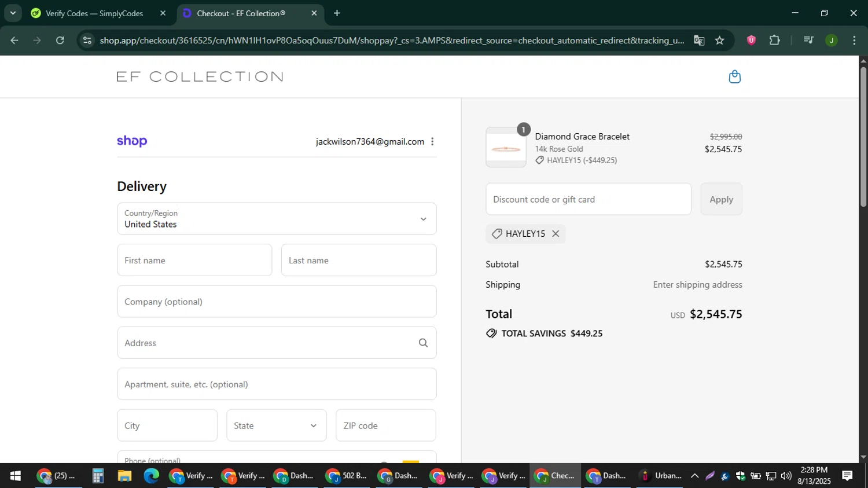Image resolution: width=868 pixels, height=488 pixels.
Task: Open the 502 B... Chrome taskbar window
Action: pos(347,476)
